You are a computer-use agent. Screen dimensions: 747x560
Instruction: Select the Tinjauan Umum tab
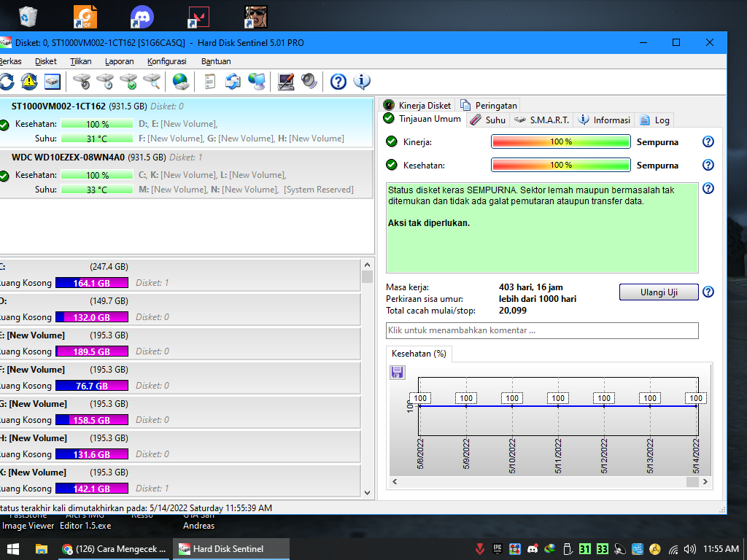(422, 119)
